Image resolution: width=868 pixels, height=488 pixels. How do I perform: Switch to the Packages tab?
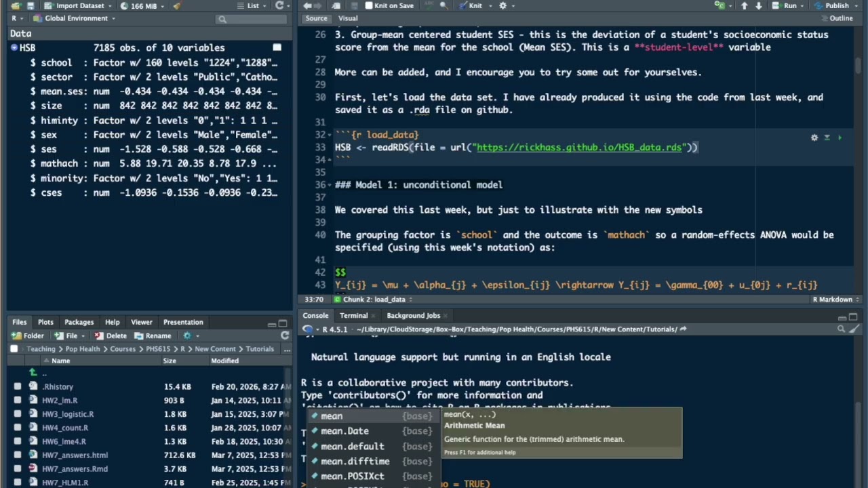pyautogui.click(x=79, y=322)
